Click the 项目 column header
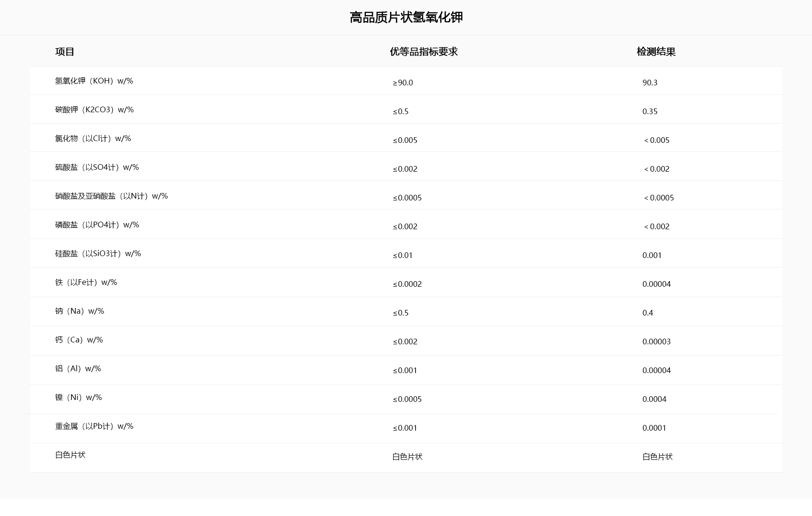 (65, 52)
